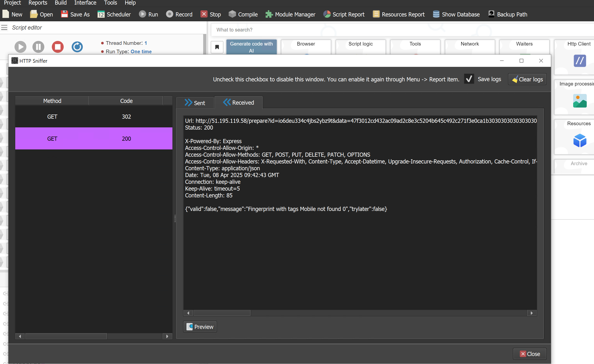Switch to the Sent tab
This screenshot has width=594, height=364.
[195, 103]
